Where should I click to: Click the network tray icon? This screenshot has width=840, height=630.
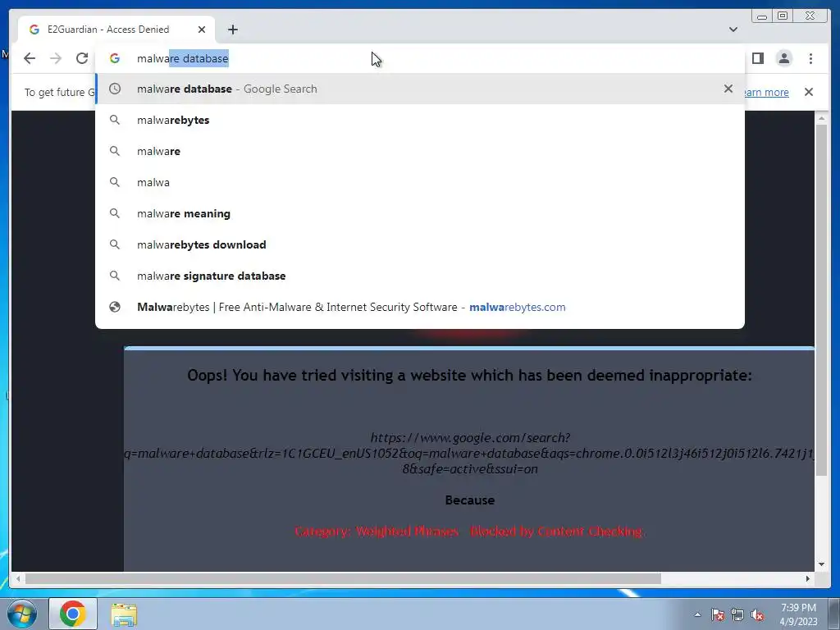tap(737, 614)
